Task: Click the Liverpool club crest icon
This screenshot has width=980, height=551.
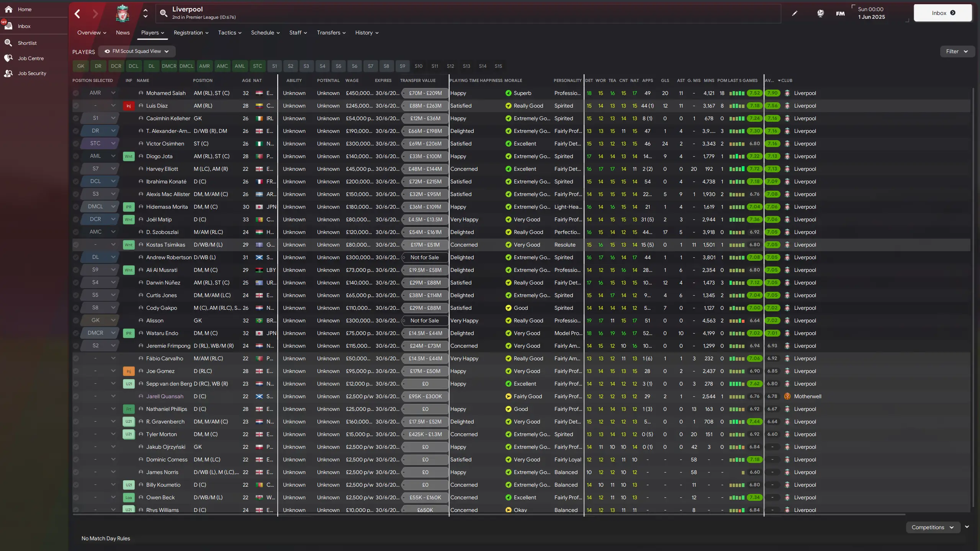Action: click(x=123, y=13)
